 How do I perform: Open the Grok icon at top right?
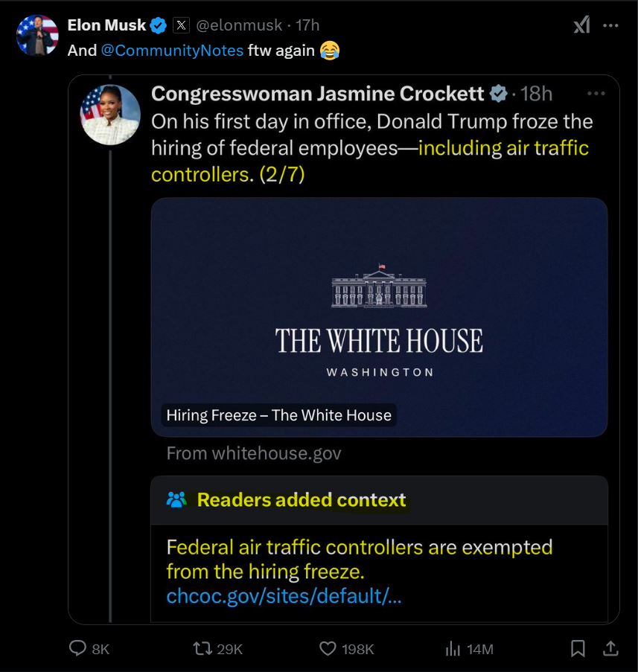(581, 25)
